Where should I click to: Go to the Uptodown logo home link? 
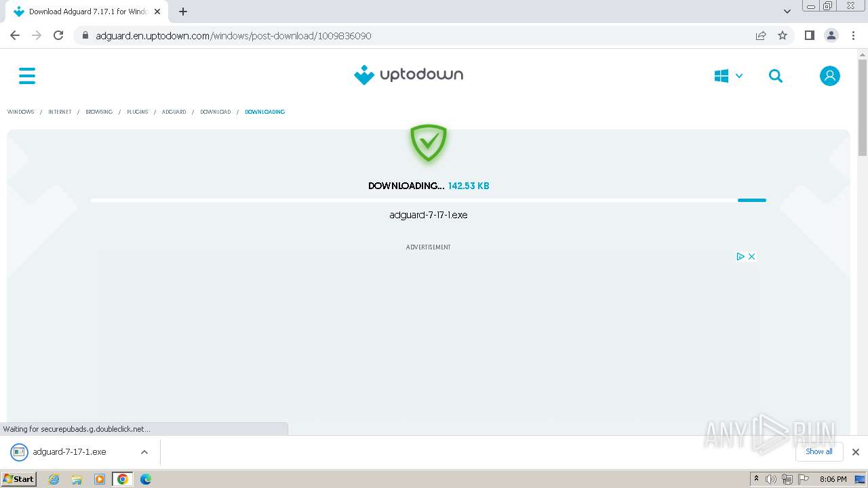tap(408, 75)
